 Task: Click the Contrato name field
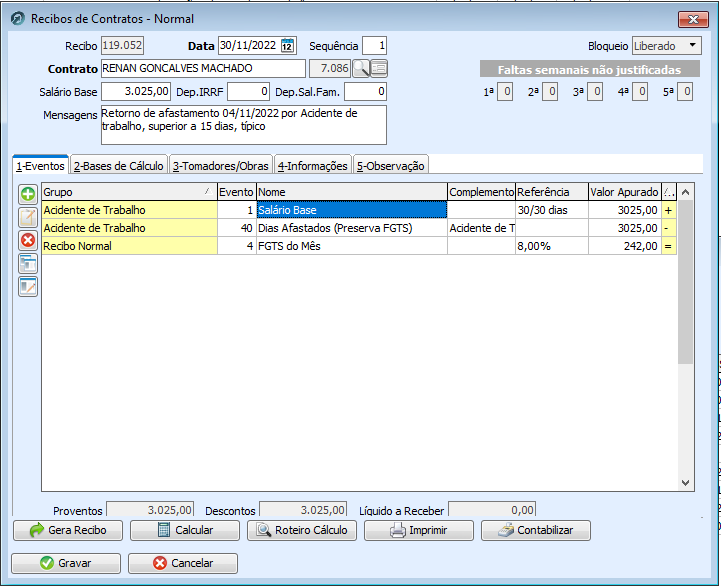(x=203, y=69)
